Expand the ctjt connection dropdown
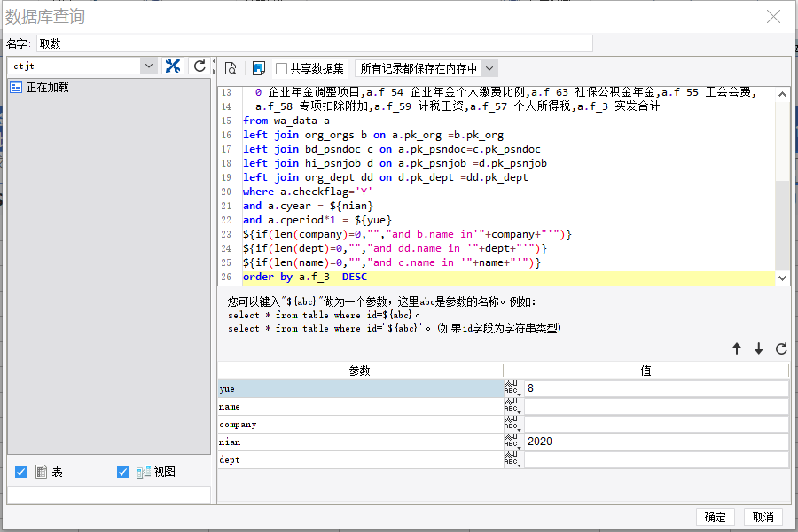798x532 pixels. (149, 66)
